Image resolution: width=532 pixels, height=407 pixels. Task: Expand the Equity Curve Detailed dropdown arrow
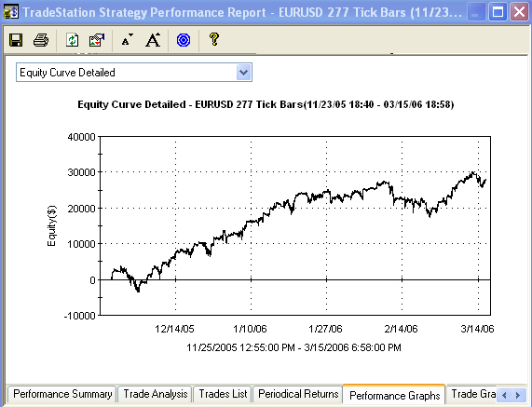click(x=243, y=73)
